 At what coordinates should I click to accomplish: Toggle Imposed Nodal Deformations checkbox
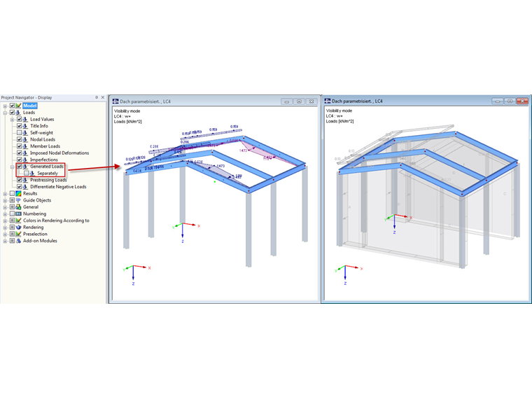20,153
